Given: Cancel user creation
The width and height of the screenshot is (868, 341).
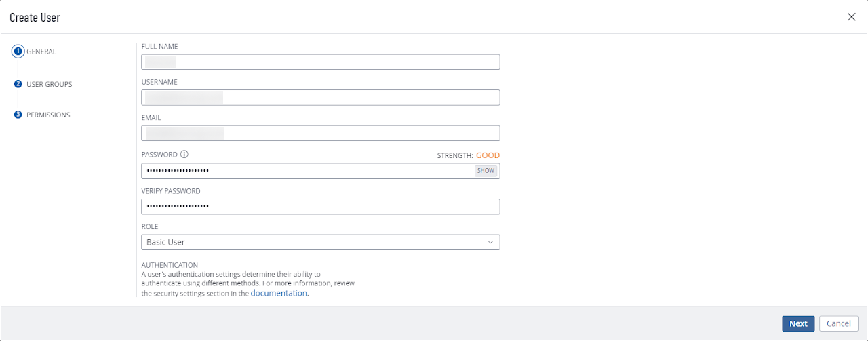Looking at the screenshot, I should click(838, 323).
